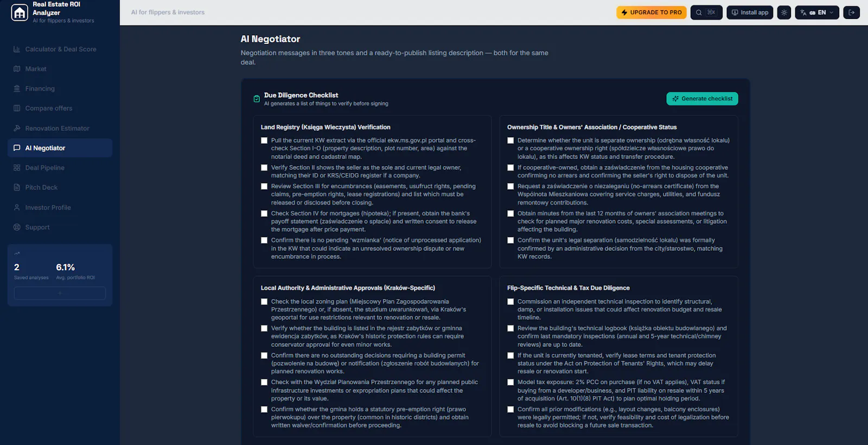Tick 'Obtain minutes from the last 12 months'
The height and width of the screenshot is (445, 868).
[x=510, y=214]
